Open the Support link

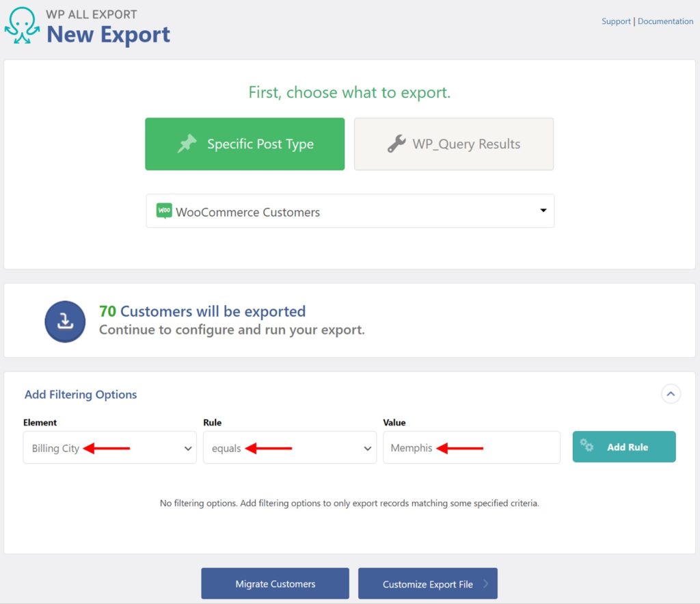pyautogui.click(x=616, y=21)
